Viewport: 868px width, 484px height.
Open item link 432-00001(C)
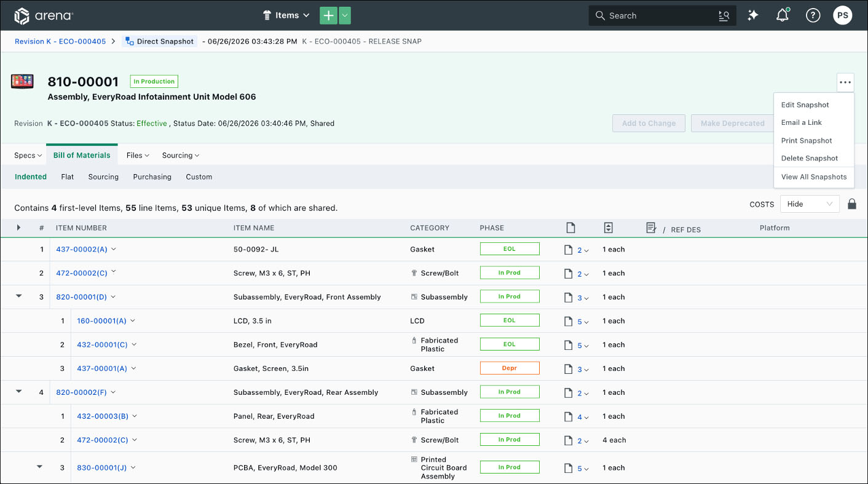pyautogui.click(x=102, y=345)
